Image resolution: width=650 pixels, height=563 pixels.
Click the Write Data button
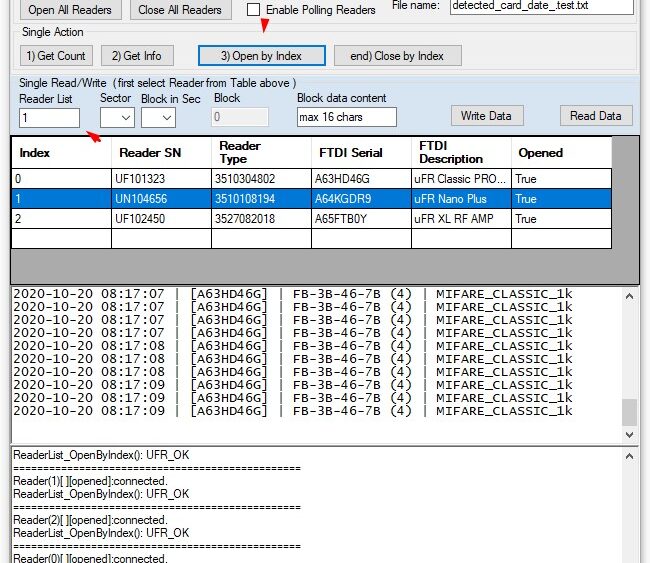pyautogui.click(x=487, y=116)
